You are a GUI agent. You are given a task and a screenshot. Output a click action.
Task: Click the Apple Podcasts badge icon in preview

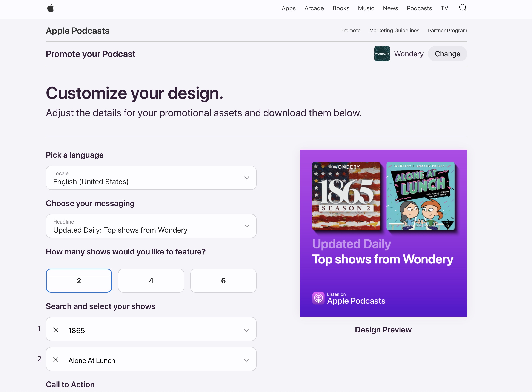(318, 298)
